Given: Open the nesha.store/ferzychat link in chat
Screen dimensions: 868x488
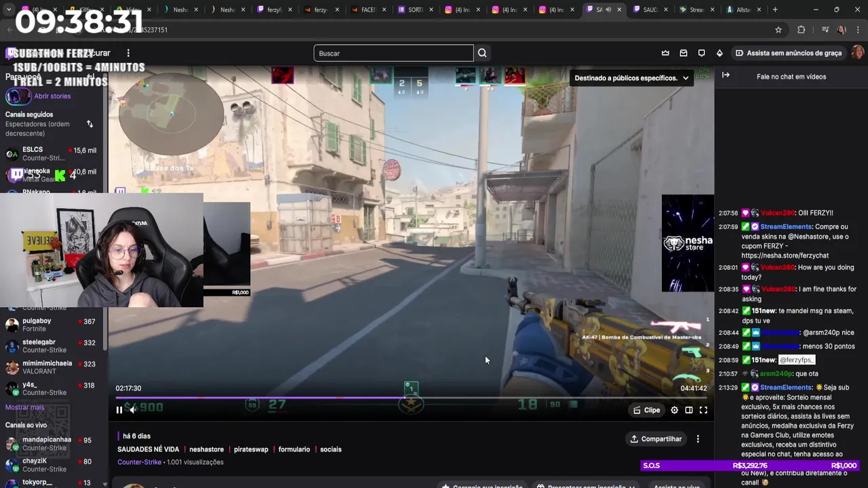Looking at the screenshot, I should (785, 256).
